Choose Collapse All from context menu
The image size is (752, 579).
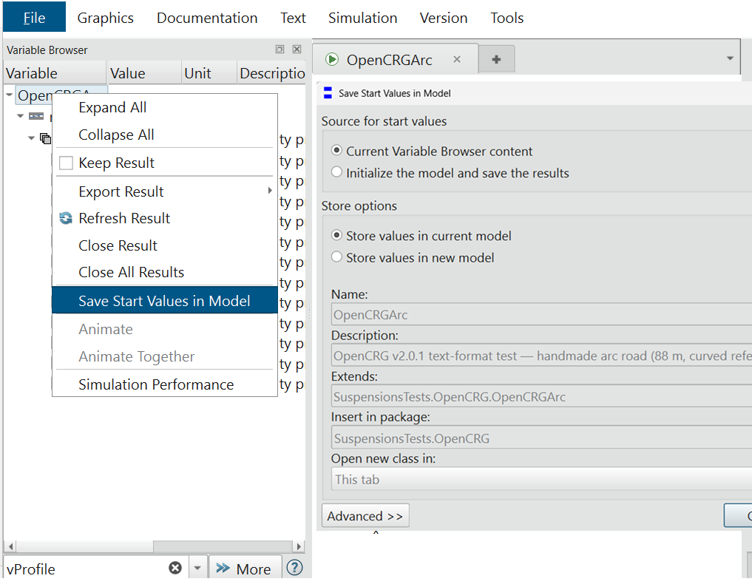point(164,135)
